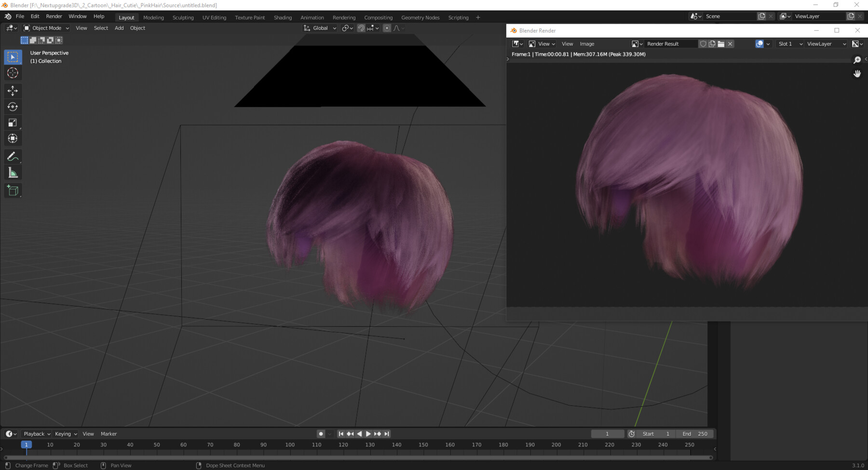Switch to the Sculpting workspace tab
The image size is (868, 470).
tap(183, 17)
